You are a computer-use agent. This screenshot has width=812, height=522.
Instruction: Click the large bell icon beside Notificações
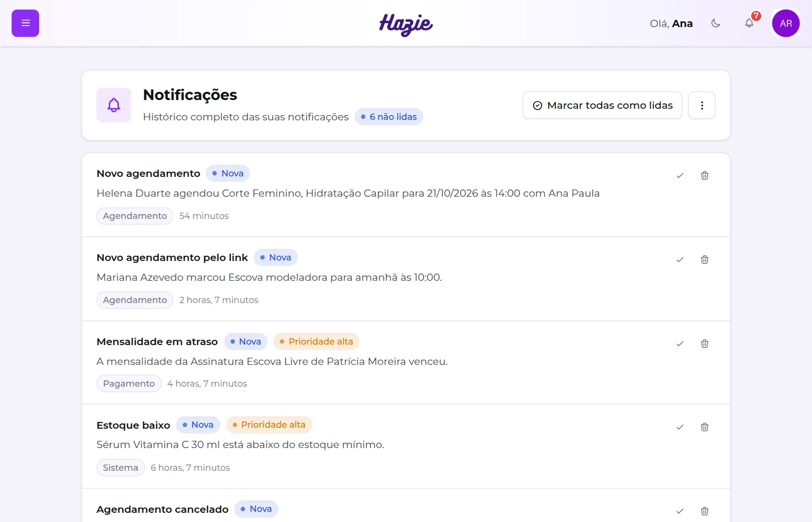point(114,105)
